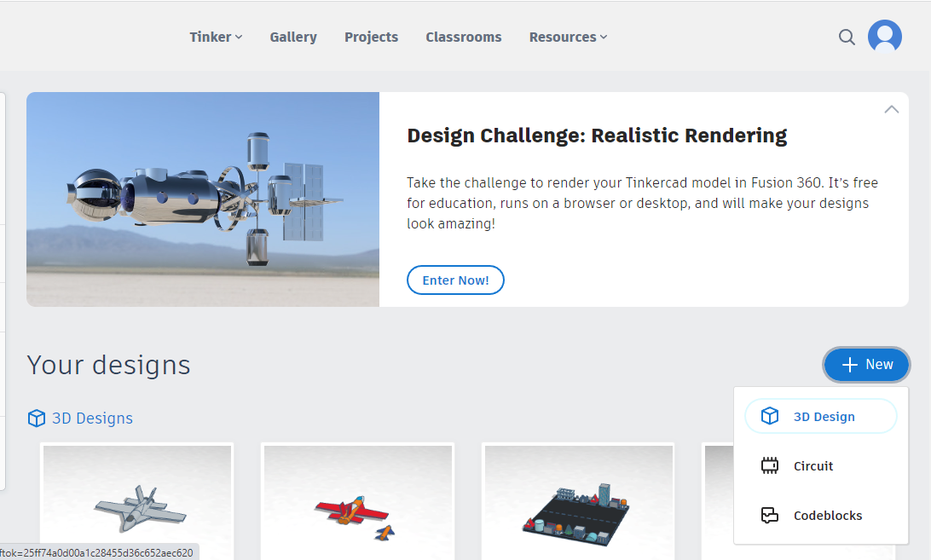
Task: Open the Projects link
Action: click(371, 37)
